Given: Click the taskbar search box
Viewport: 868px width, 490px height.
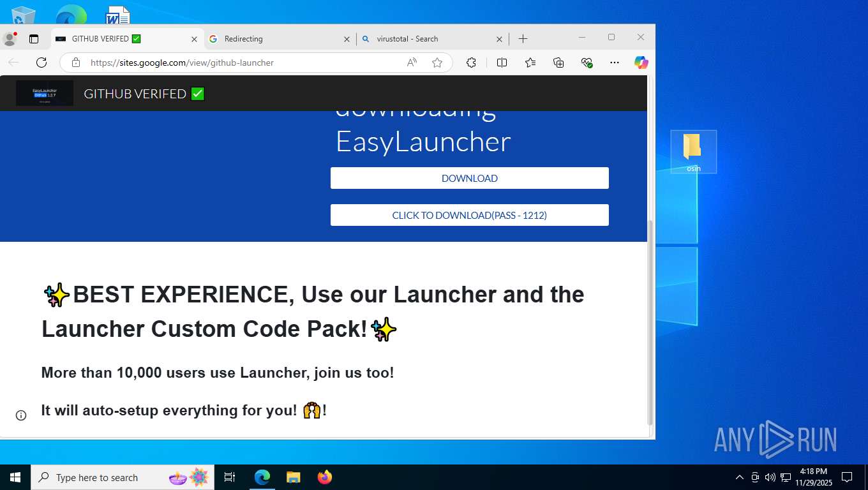Looking at the screenshot, I should (x=123, y=477).
